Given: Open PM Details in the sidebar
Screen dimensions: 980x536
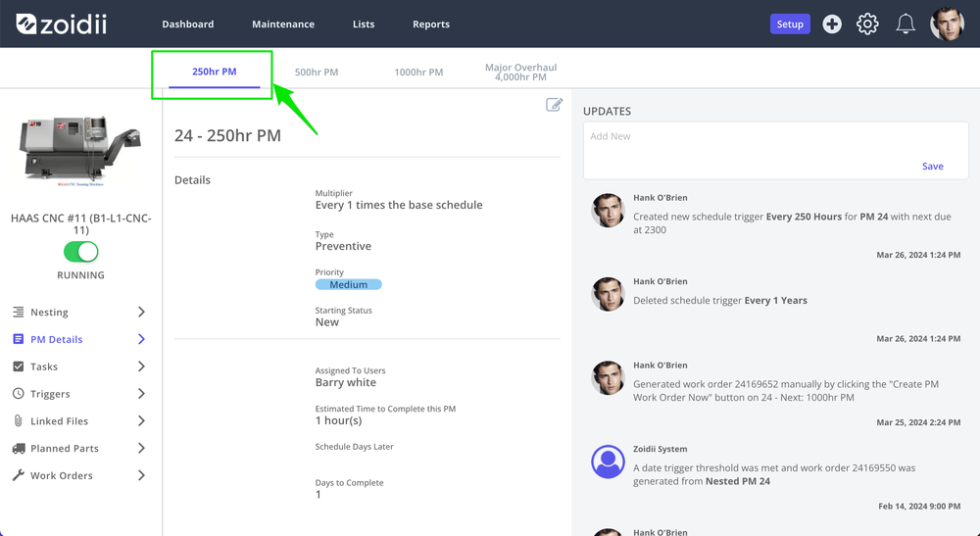Looking at the screenshot, I should (x=56, y=339).
